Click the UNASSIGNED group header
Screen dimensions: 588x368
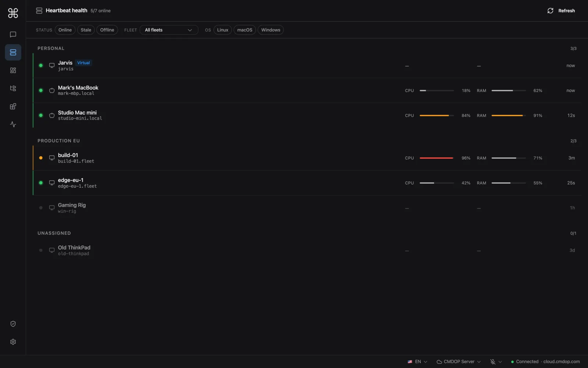(54, 233)
